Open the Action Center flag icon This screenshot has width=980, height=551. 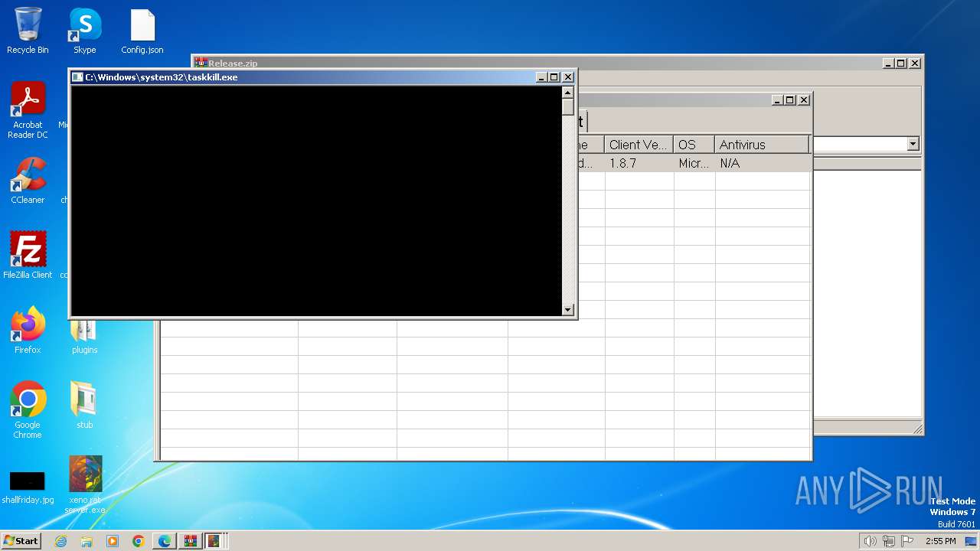[907, 541]
